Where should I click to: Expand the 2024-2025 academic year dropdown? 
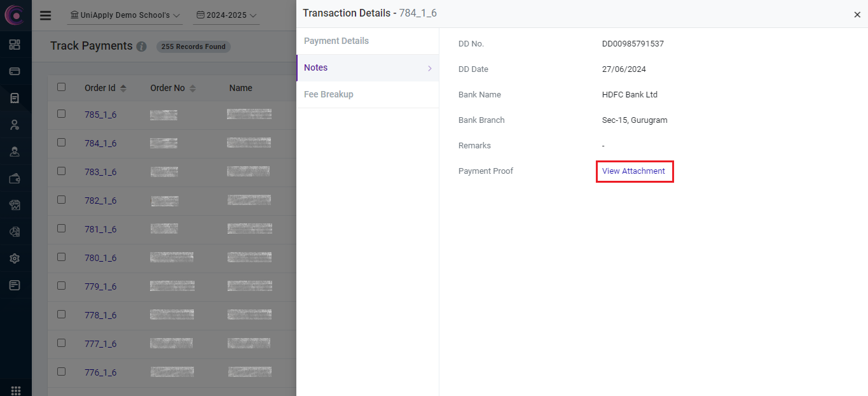click(226, 15)
